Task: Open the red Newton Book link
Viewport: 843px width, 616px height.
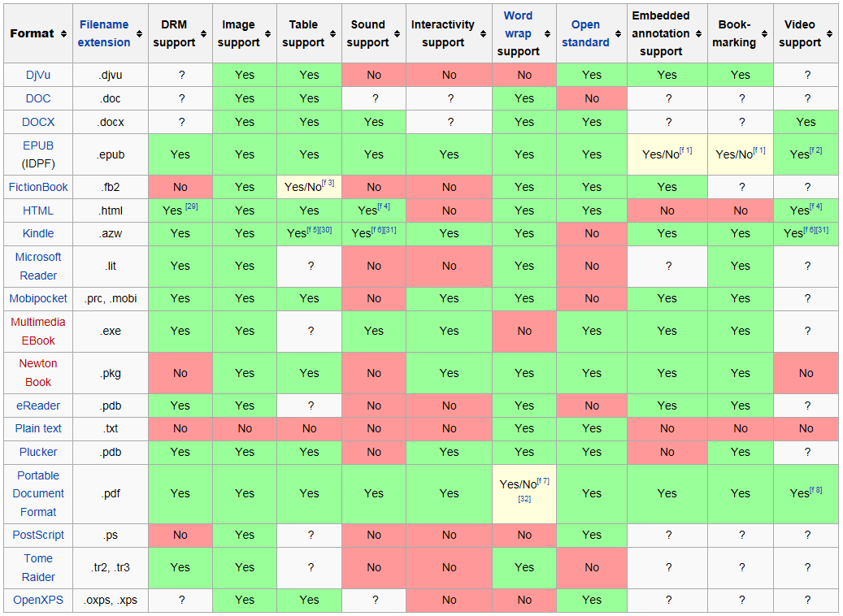Action: (38, 372)
